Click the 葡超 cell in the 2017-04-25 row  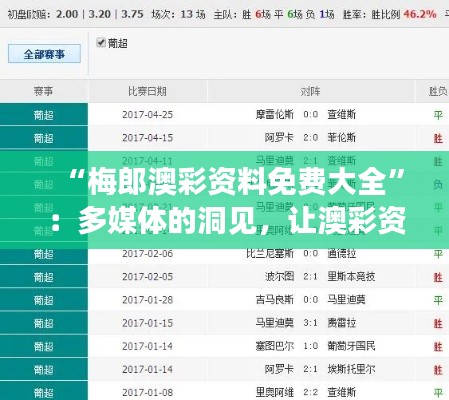(44, 115)
